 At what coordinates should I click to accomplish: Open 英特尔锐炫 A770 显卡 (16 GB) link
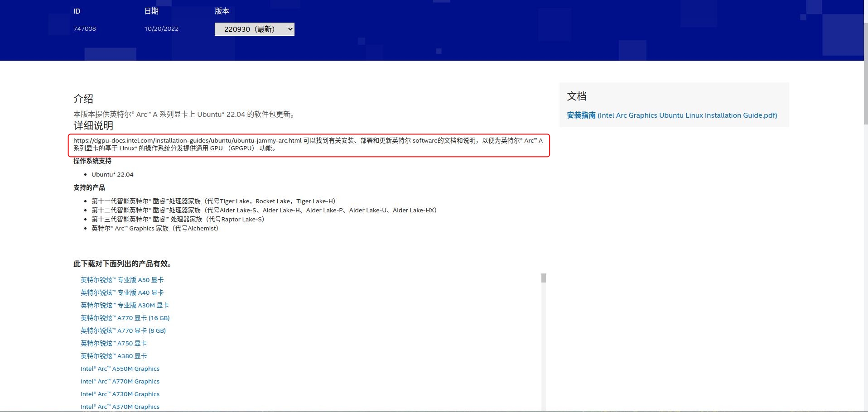[x=125, y=318]
